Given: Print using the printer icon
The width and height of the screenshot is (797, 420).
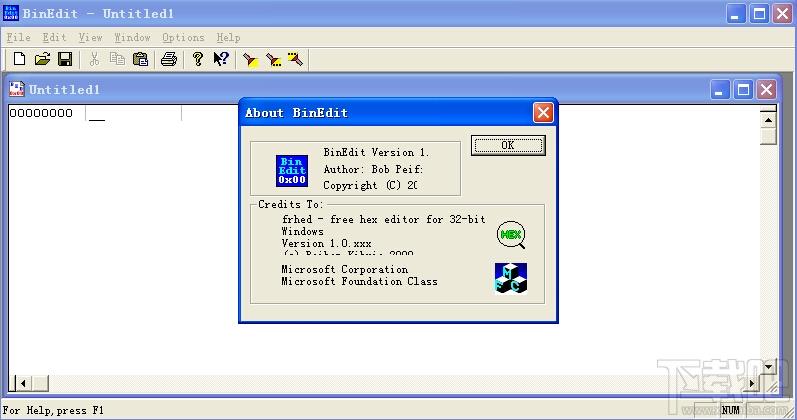Looking at the screenshot, I should click(169, 59).
